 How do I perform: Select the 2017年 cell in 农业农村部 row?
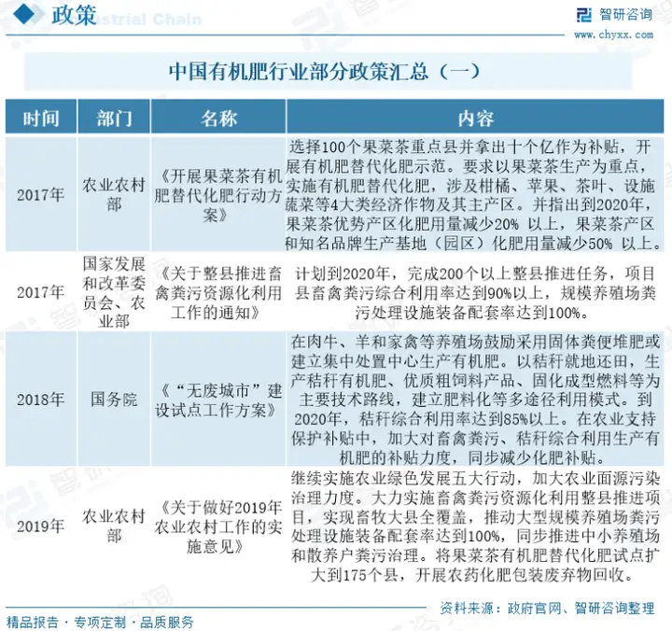coord(41,194)
